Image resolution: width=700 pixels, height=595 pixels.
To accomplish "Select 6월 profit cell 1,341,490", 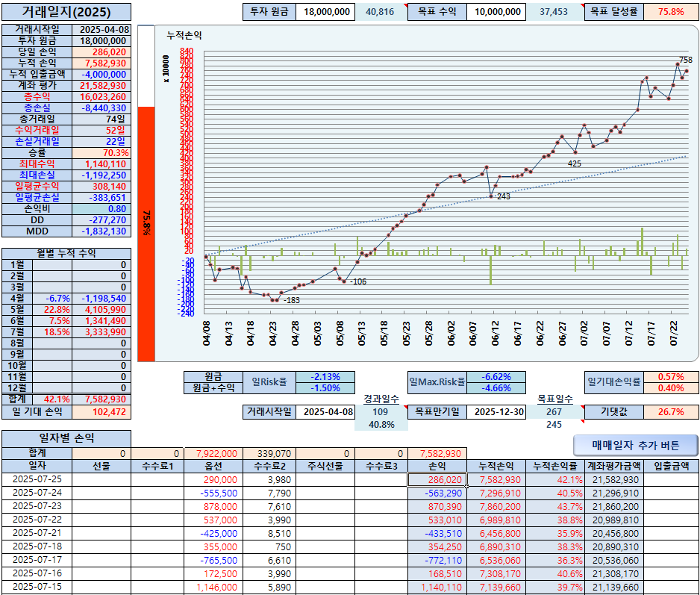I will pos(101,321).
